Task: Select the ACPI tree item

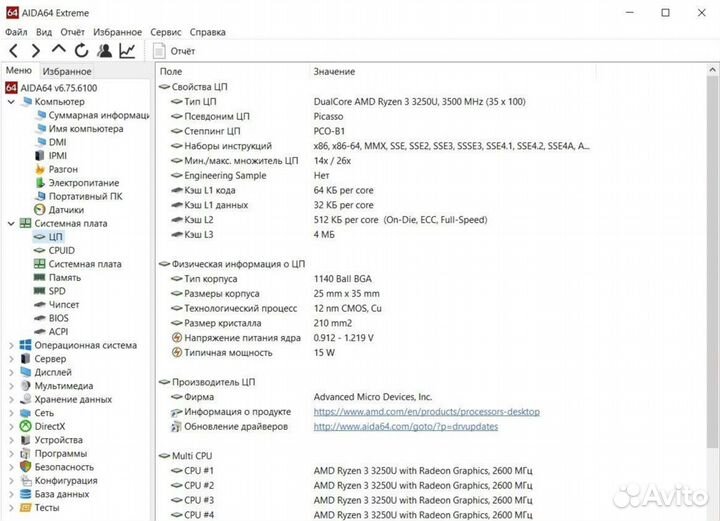Action: point(51,332)
